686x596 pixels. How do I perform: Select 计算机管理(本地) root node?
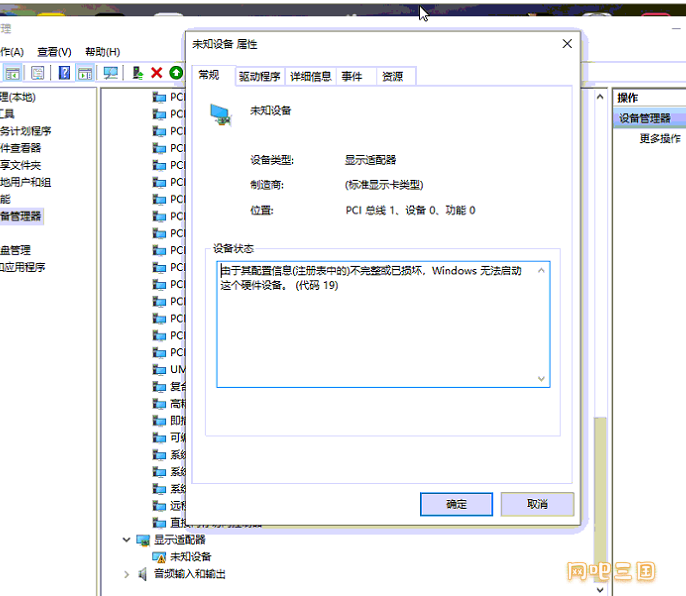[x=18, y=97]
